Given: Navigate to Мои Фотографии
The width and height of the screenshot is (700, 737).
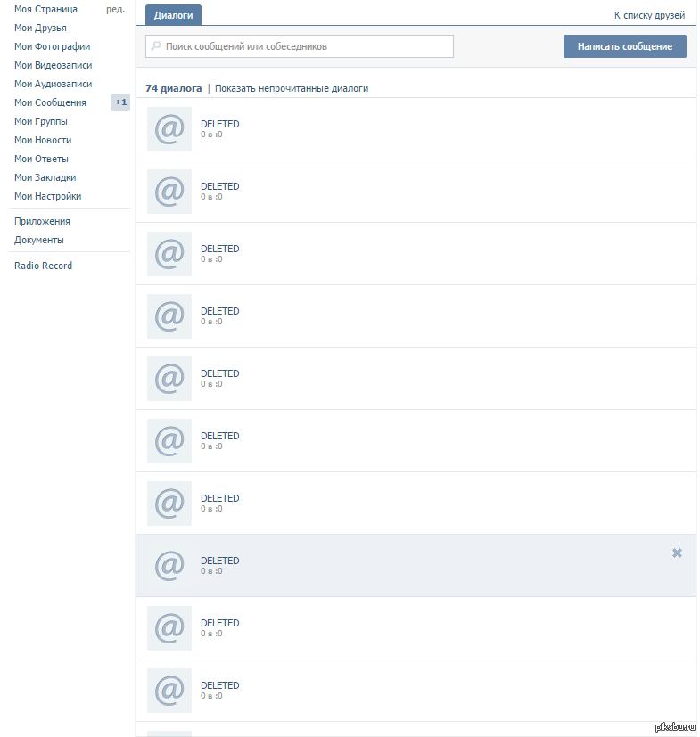Looking at the screenshot, I should click(x=52, y=46).
